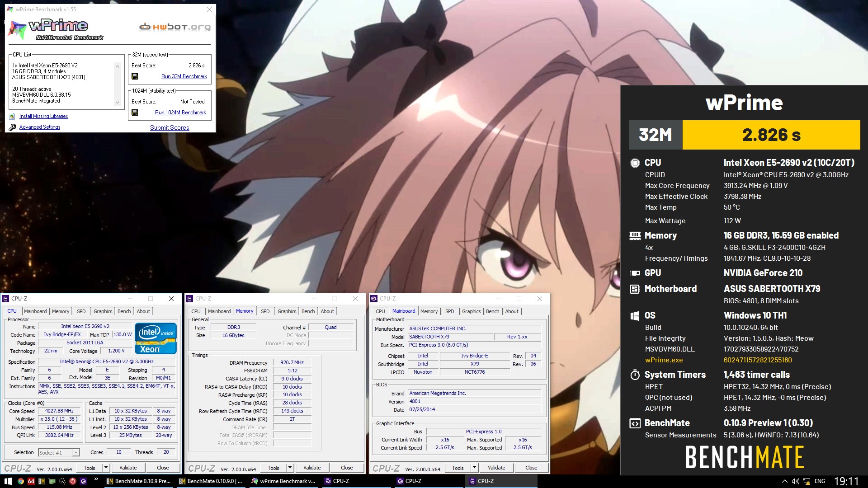Open Bench tab in the first CPU-Z window
868x488 pixels.
[x=124, y=311]
